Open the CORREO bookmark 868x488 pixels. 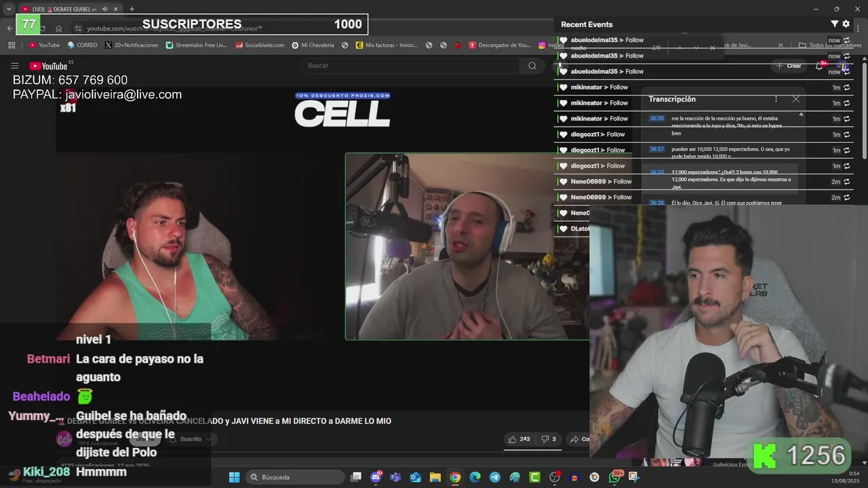[x=82, y=45]
